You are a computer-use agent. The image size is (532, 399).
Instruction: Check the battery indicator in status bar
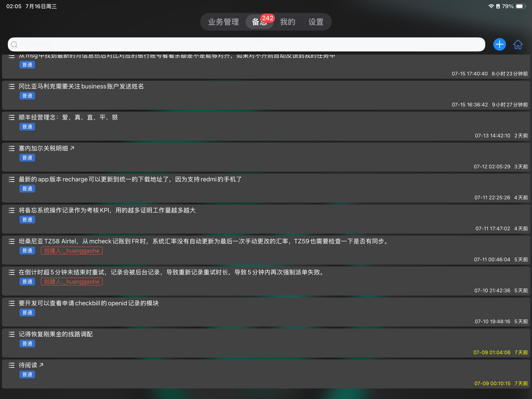pos(521,6)
